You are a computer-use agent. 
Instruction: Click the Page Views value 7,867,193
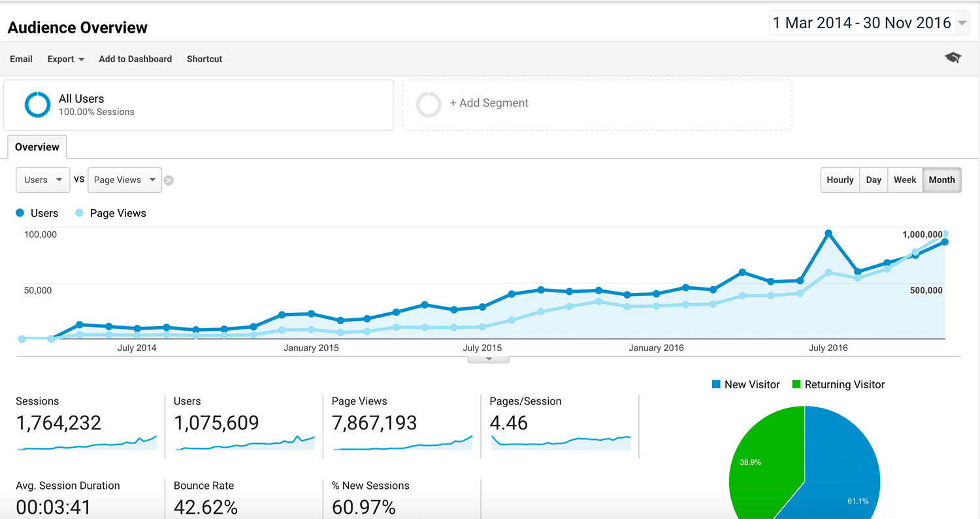pos(374,423)
